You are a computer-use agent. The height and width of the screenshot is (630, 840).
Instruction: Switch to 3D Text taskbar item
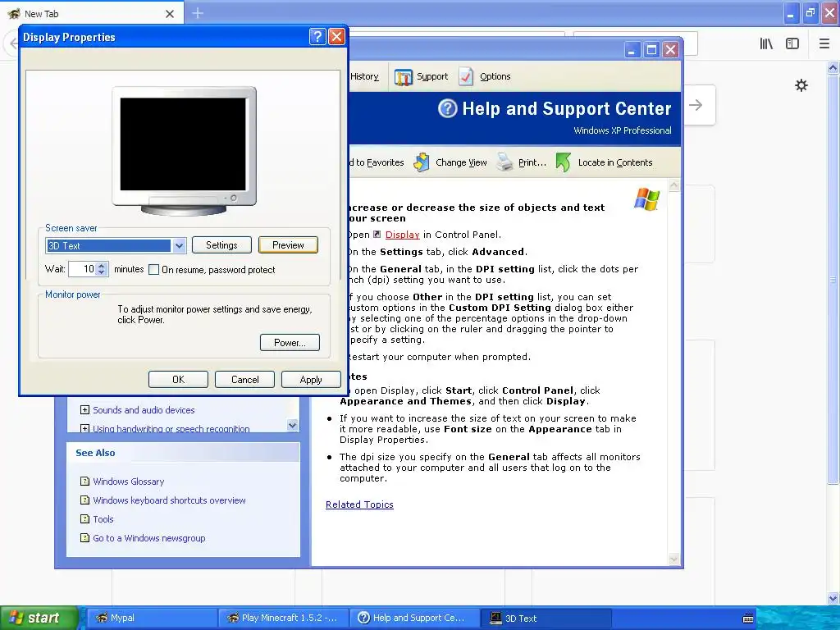coord(546,618)
